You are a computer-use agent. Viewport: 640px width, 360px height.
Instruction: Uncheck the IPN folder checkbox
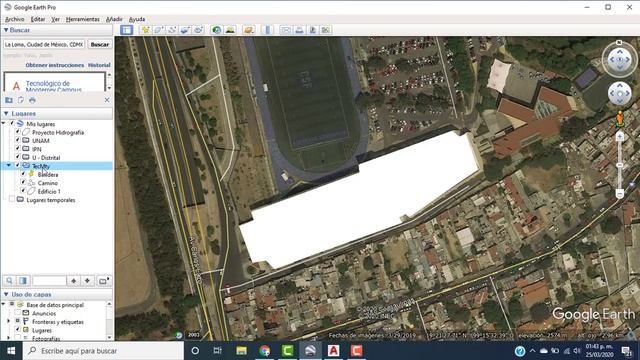point(18,149)
